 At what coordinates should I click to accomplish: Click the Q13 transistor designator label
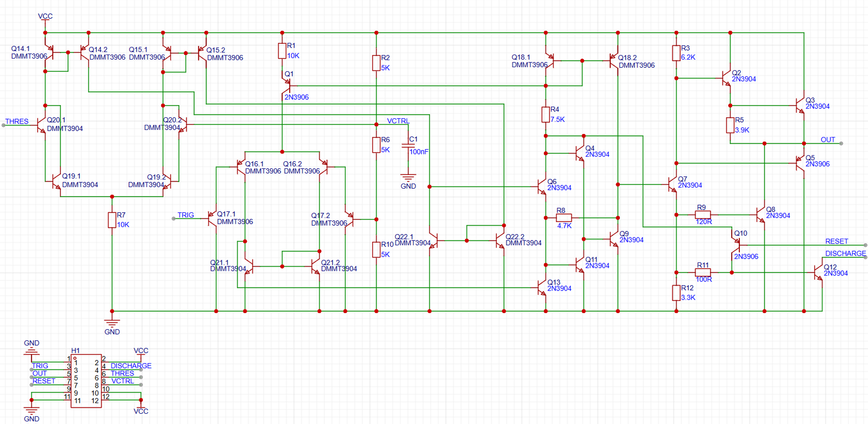pyautogui.click(x=554, y=282)
